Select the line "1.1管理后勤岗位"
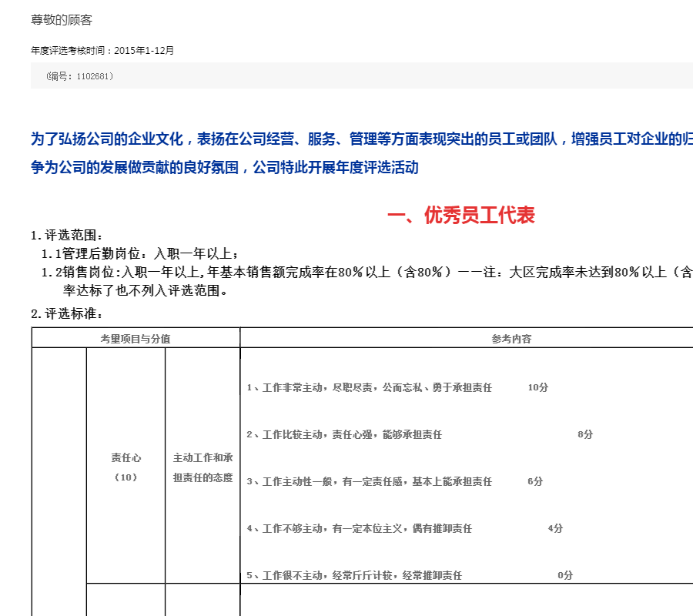The height and width of the screenshot is (616, 693). click(140, 253)
